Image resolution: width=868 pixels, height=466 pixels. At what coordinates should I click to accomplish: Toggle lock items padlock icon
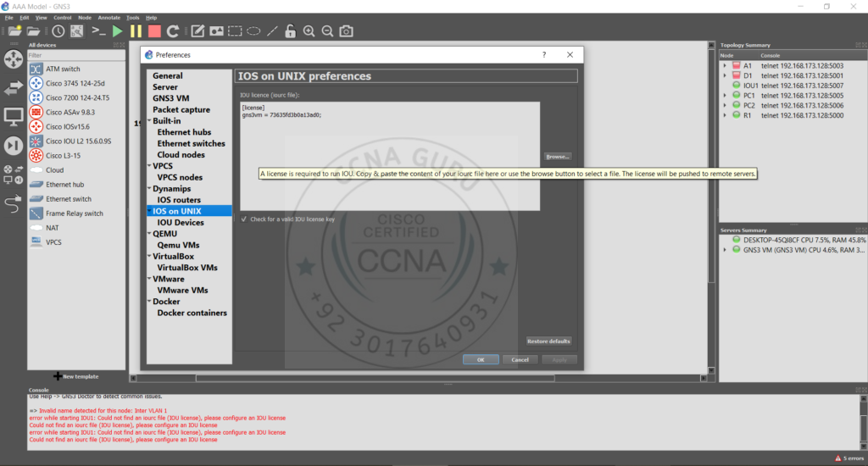[290, 31]
